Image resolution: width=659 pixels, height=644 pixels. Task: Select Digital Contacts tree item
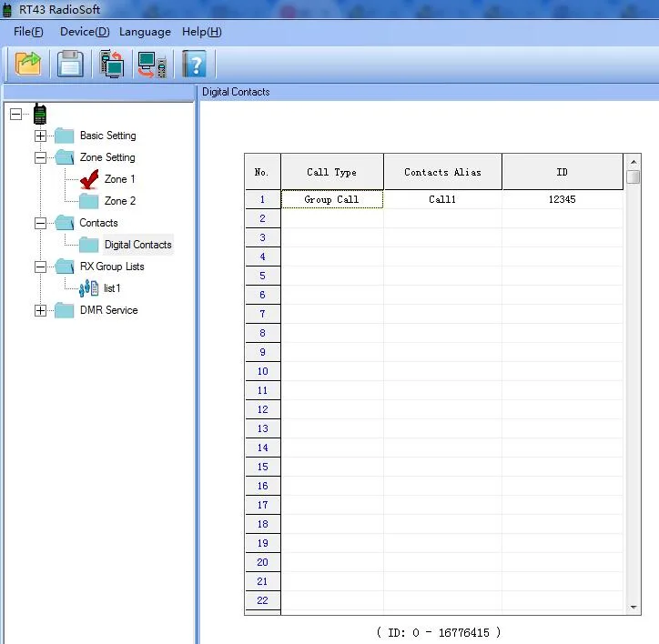[x=137, y=245]
